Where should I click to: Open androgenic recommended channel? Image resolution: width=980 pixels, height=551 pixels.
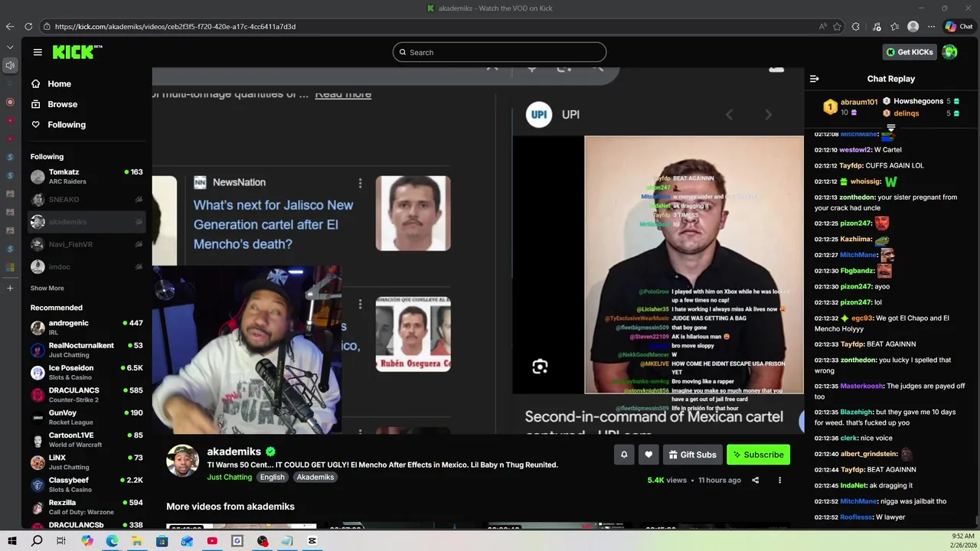point(87,328)
